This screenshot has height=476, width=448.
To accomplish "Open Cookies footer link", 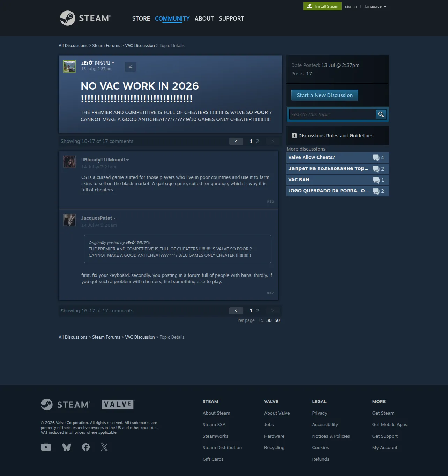I will pyautogui.click(x=320, y=448).
